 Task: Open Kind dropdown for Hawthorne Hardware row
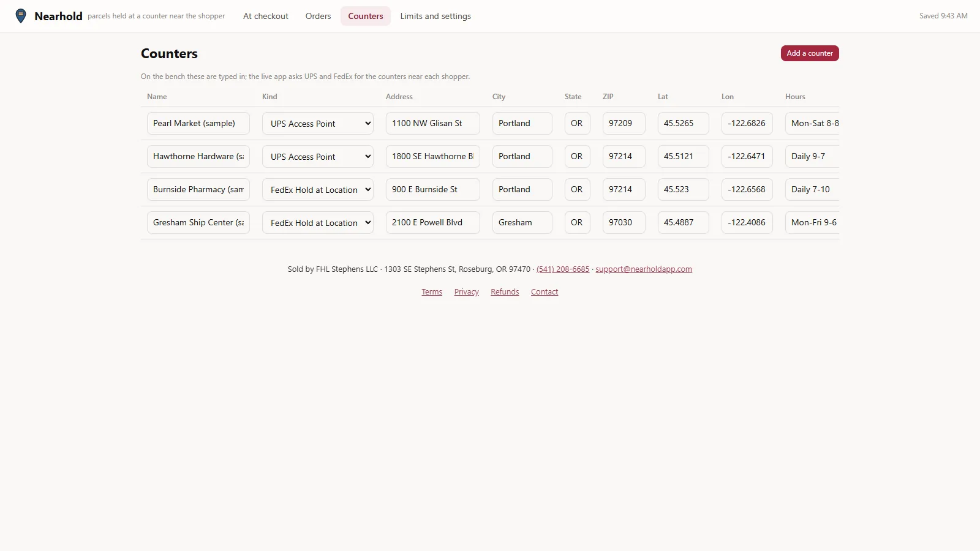pos(318,156)
